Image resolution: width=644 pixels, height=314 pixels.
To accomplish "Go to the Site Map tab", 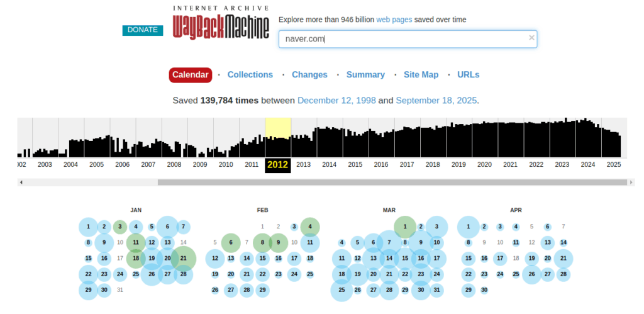I will 421,75.
